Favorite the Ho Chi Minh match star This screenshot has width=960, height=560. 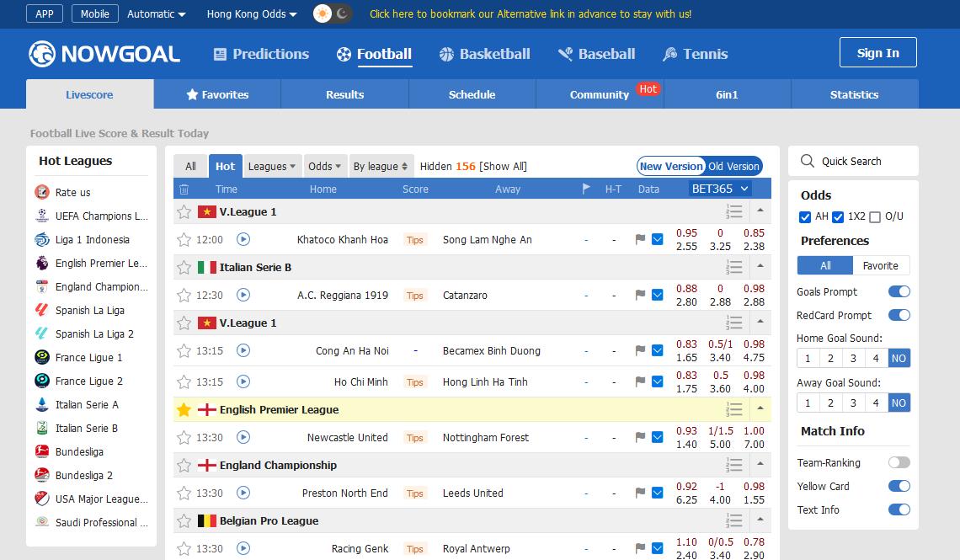point(184,382)
